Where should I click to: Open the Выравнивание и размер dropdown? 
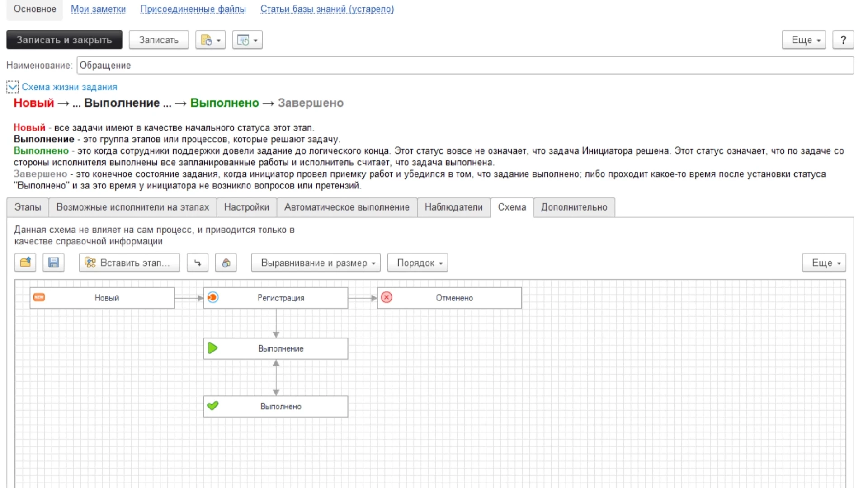coord(316,263)
